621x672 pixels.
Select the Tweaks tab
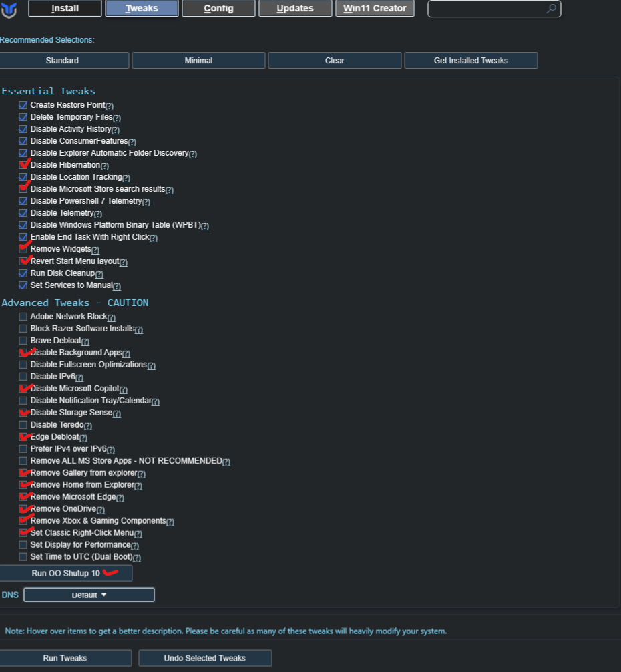point(142,8)
